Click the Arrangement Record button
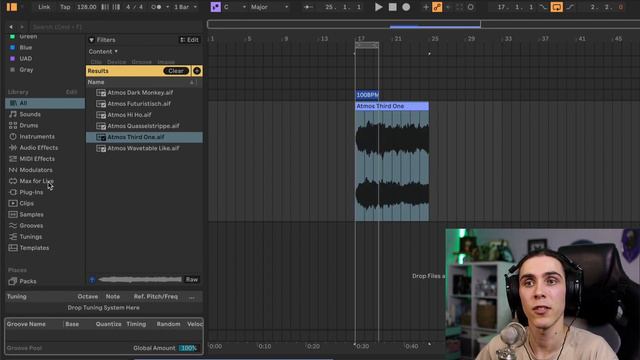640x360 pixels. (406, 7)
